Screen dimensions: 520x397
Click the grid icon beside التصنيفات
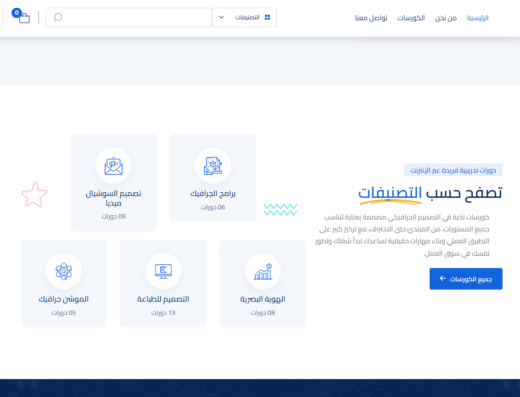click(x=267, y=17)
